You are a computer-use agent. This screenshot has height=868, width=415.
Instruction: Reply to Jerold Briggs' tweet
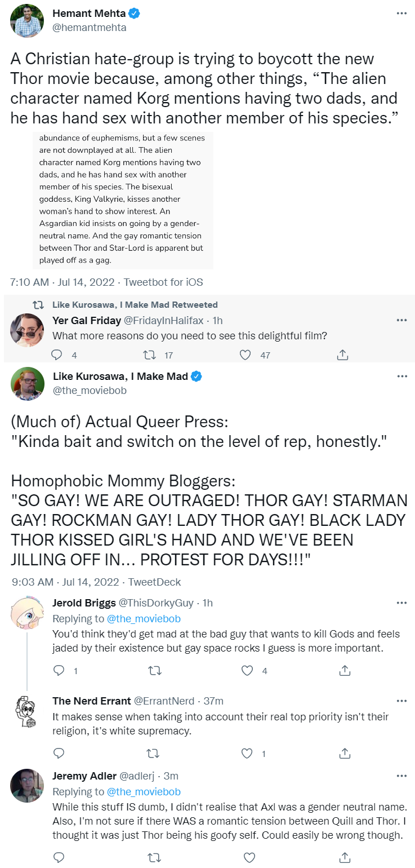pyautogui.click(x=59, y=670)
